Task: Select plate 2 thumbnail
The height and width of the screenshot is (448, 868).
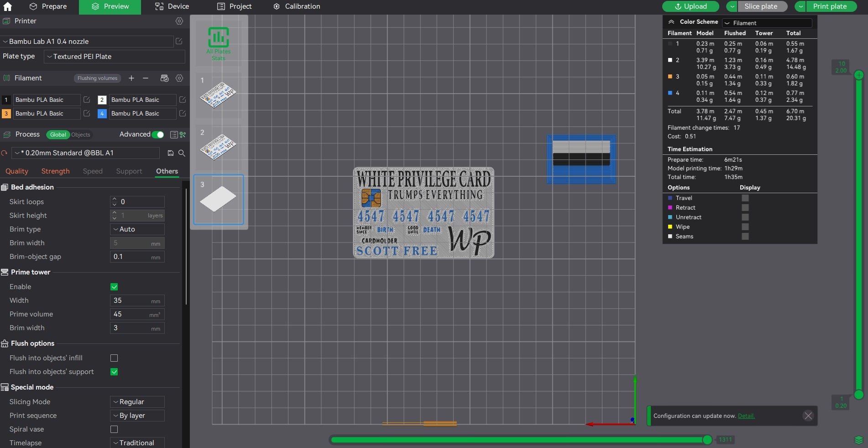Action: pyautogui.click(x=219, y=147)
